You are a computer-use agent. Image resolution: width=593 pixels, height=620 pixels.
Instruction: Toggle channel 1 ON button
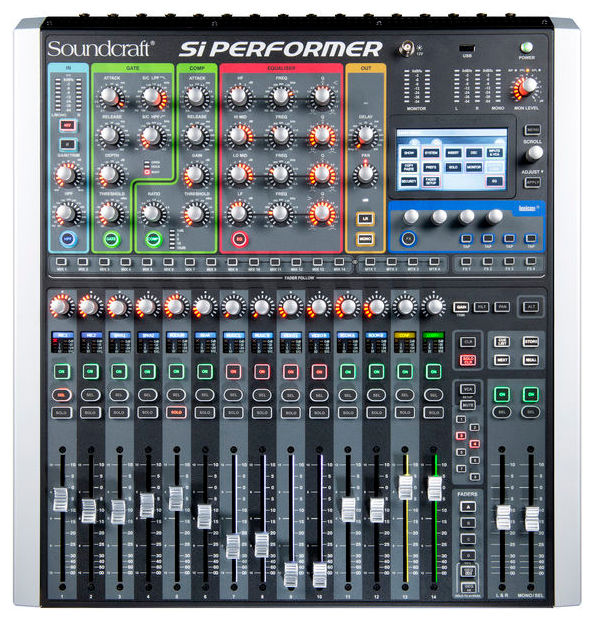(x=62, y=372)
